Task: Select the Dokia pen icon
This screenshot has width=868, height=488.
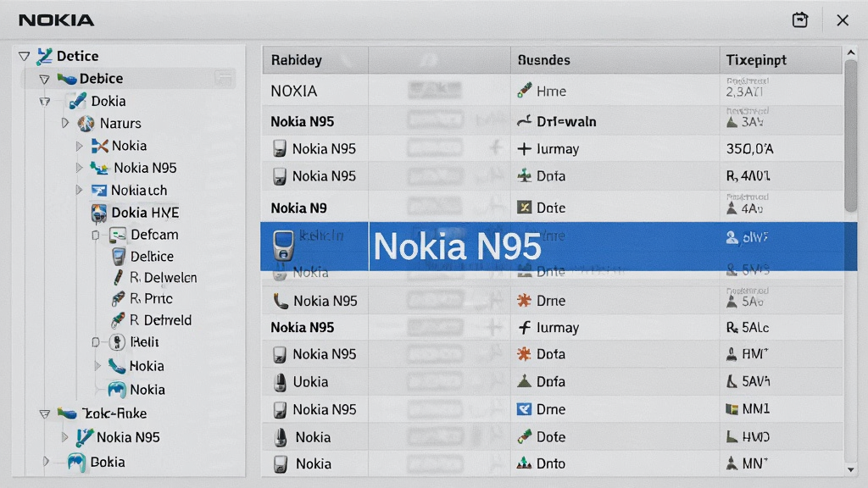Action: tap(77, 102)
